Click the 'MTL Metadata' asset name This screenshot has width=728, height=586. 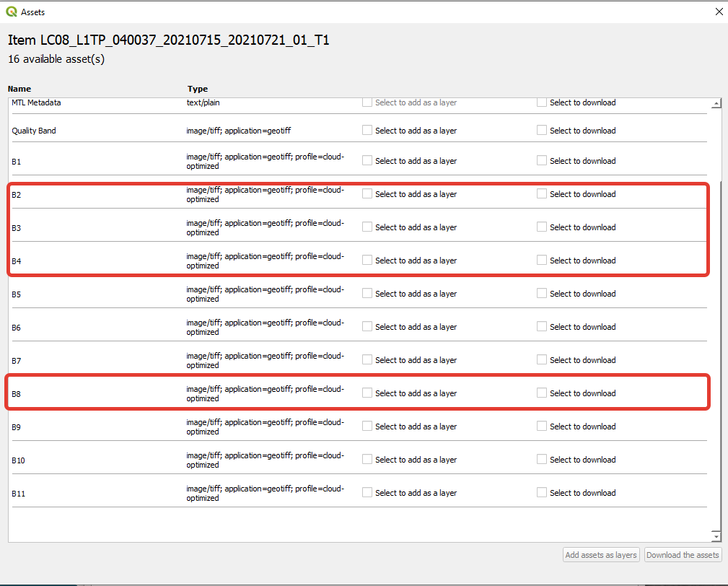pyautogui.click(x=36, y=102)
